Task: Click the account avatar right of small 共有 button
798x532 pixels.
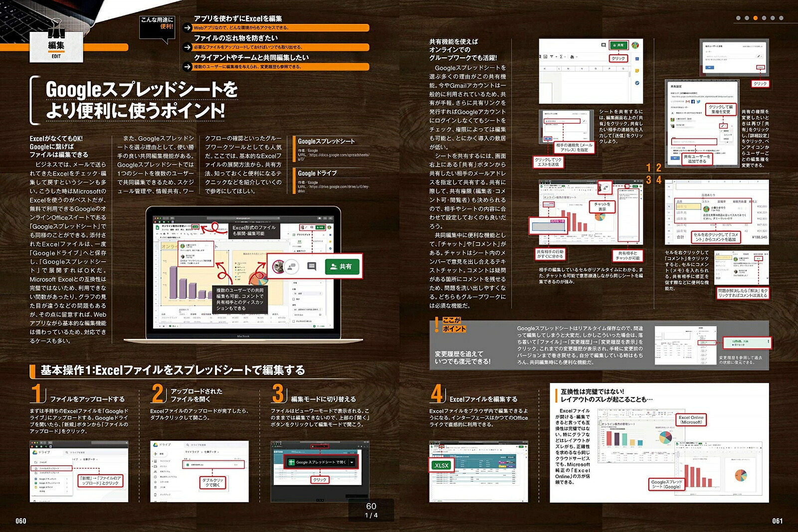Action: point(635,45)
